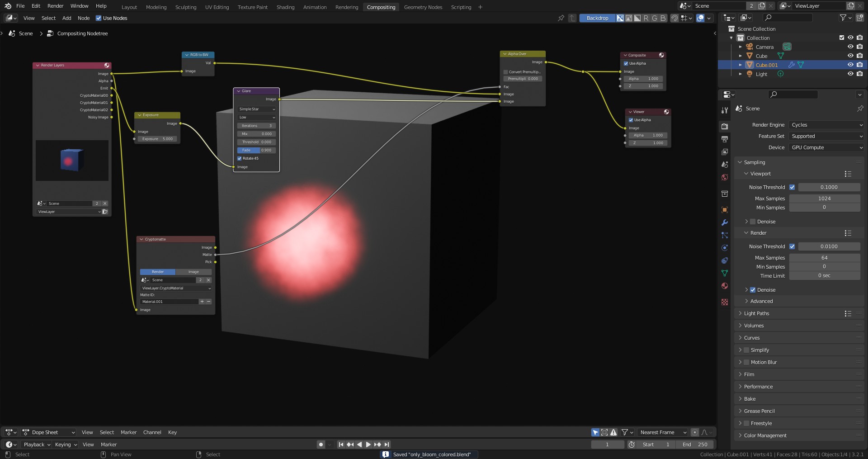Open the Object Data mesh properties tab
The height and width of the screenshot is (459, 868).
(725, 273)
